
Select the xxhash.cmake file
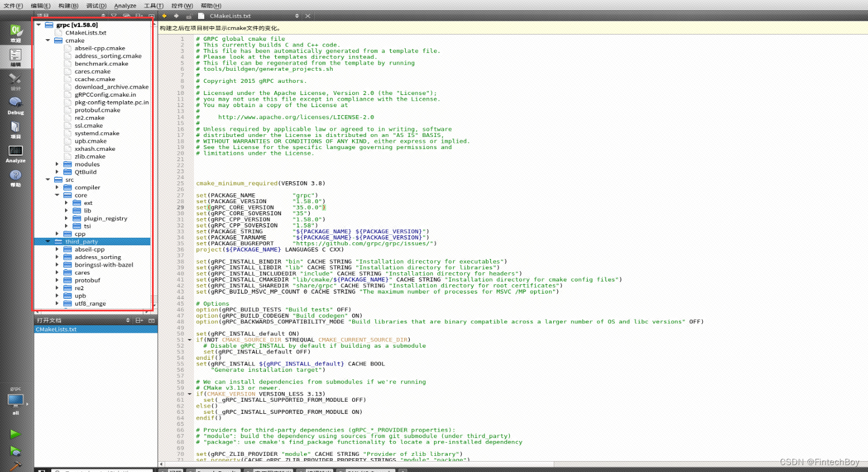pos(95,149)
